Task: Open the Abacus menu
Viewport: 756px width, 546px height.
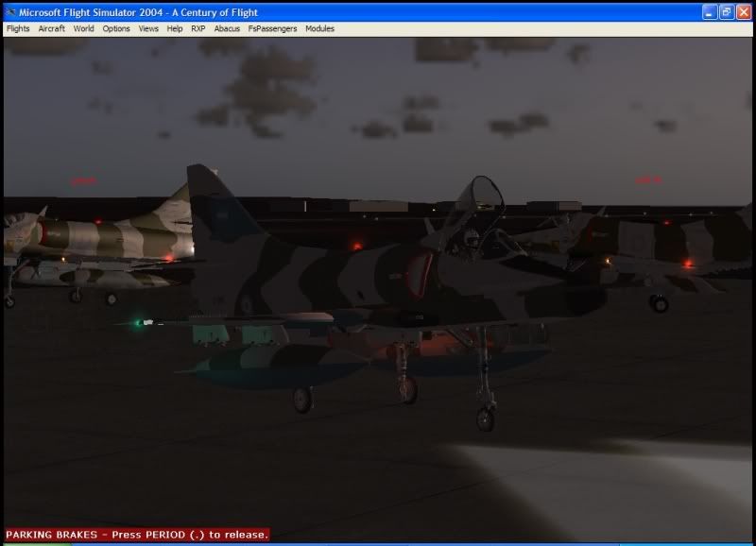Action: point(227,29)
